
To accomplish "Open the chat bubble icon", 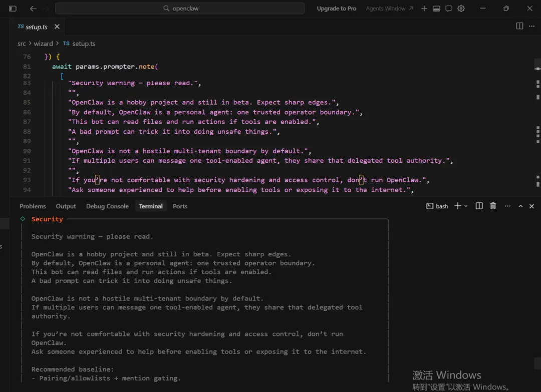I will click(448, 9).
